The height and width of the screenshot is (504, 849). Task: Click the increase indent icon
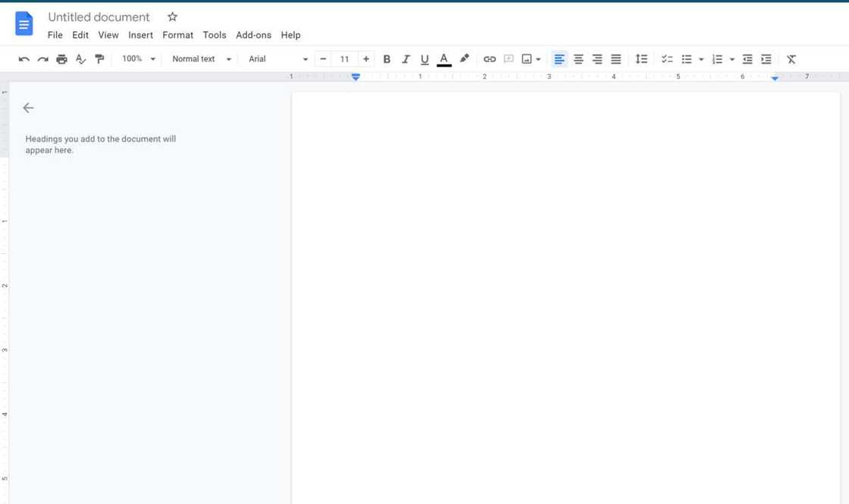[x=766, y=59]
